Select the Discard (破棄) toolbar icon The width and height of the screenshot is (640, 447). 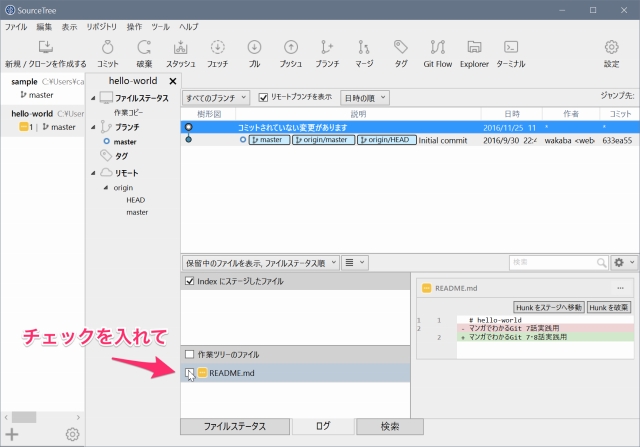(x=144, y=53)
